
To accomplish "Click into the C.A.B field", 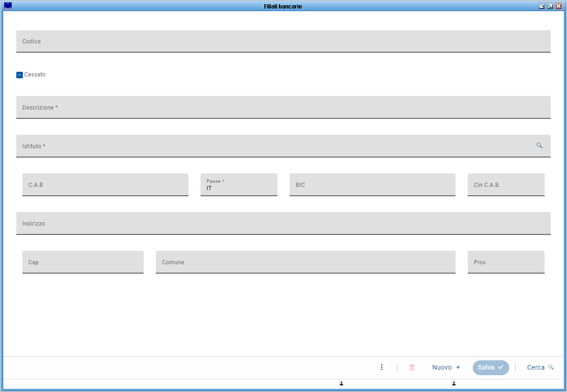I will 105,185.
